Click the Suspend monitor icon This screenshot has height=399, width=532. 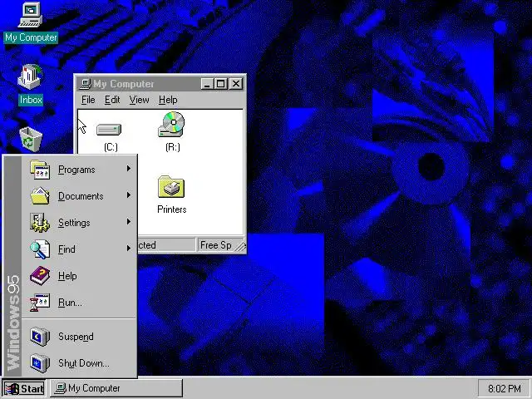40,336
